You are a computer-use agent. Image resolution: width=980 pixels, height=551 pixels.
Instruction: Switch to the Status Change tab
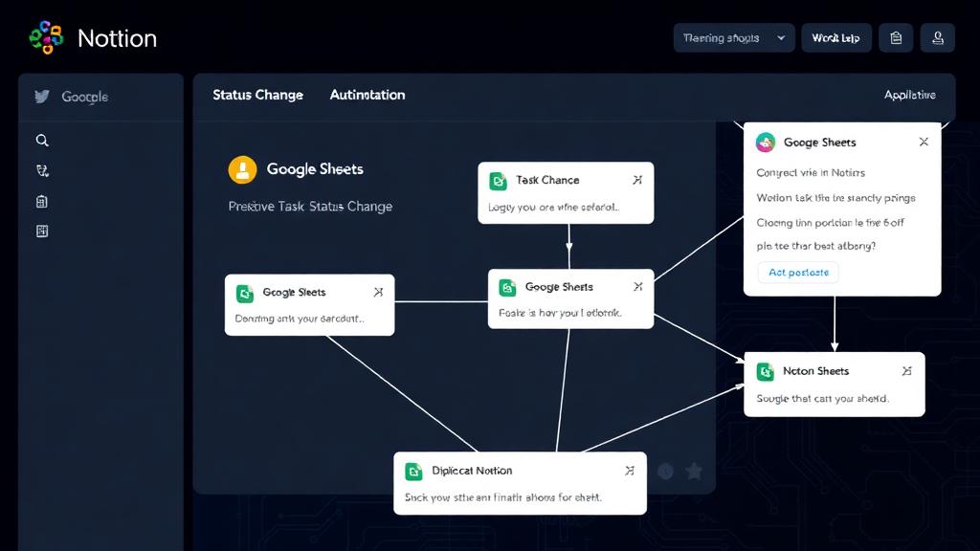coord(257,95)
